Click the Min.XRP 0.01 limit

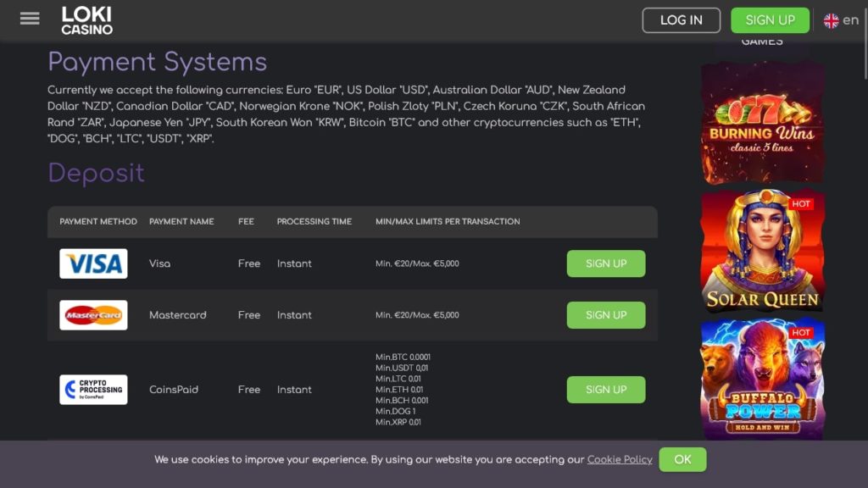pyautogui.click(x=398, y=422)
